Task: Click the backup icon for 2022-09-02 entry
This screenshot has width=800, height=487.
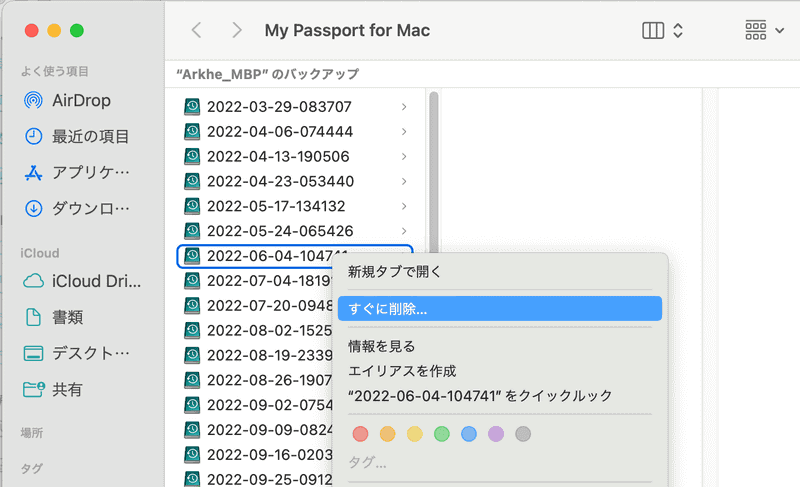Action: 192,405
